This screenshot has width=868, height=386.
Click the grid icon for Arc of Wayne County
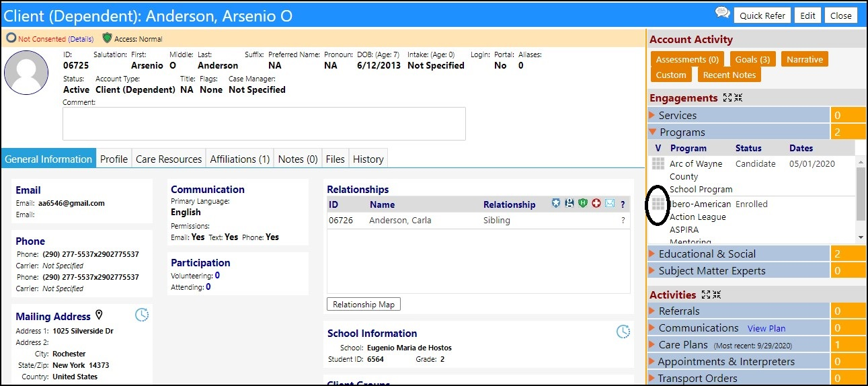(658, 163)
